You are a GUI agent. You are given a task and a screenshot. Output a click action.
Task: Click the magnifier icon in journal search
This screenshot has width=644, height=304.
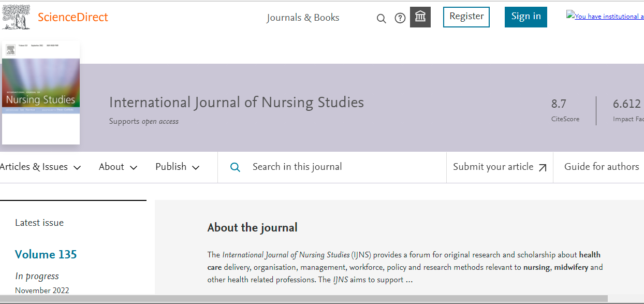[235, 167]
